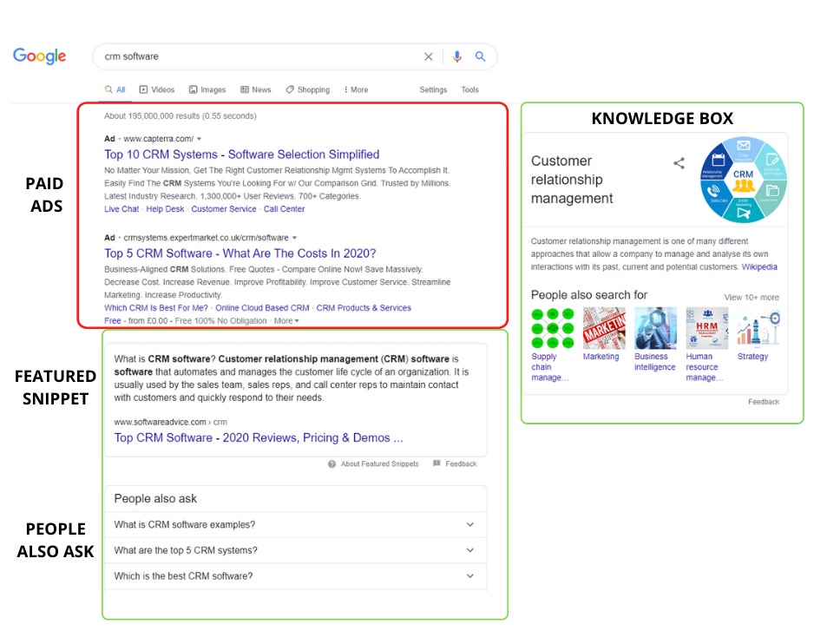Open the Supply chain management thumbnail
The width and height of the screenshot is (814, 644).
(x=553, y=328)
